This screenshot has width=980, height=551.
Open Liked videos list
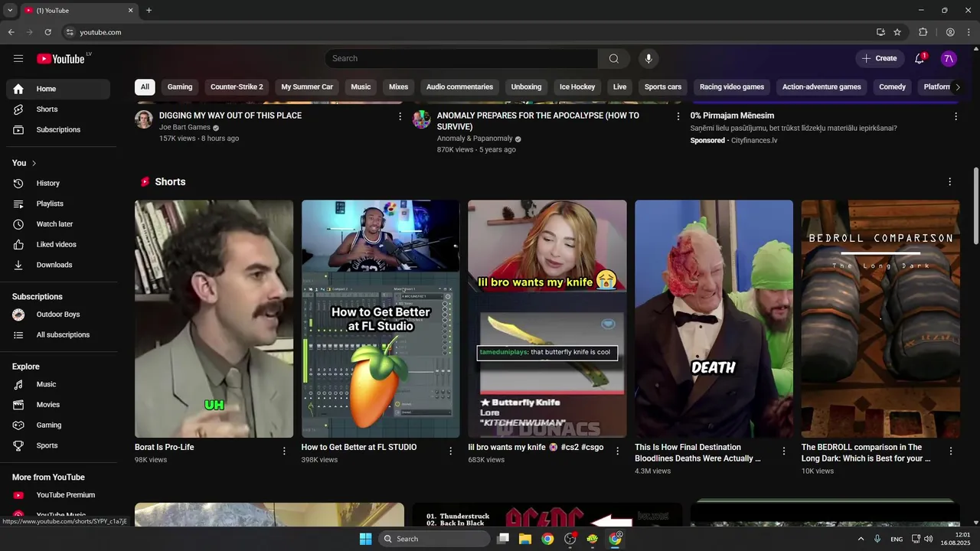click(58, 244)
